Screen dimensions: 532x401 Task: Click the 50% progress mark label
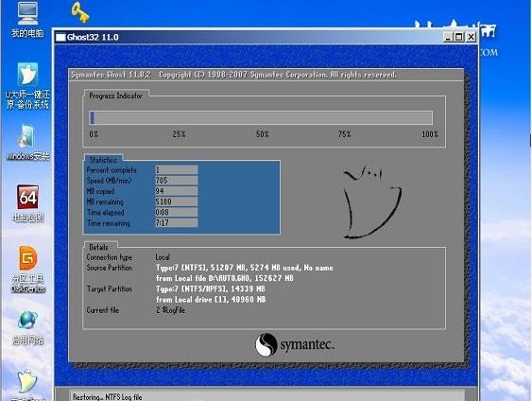263,134
